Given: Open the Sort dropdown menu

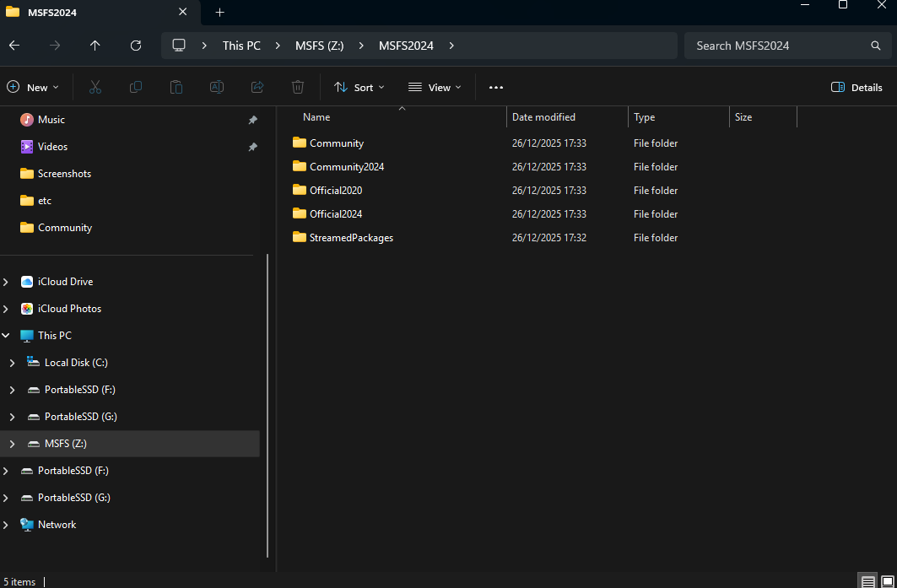Looking at the screenshot, I should pos(359,87).
